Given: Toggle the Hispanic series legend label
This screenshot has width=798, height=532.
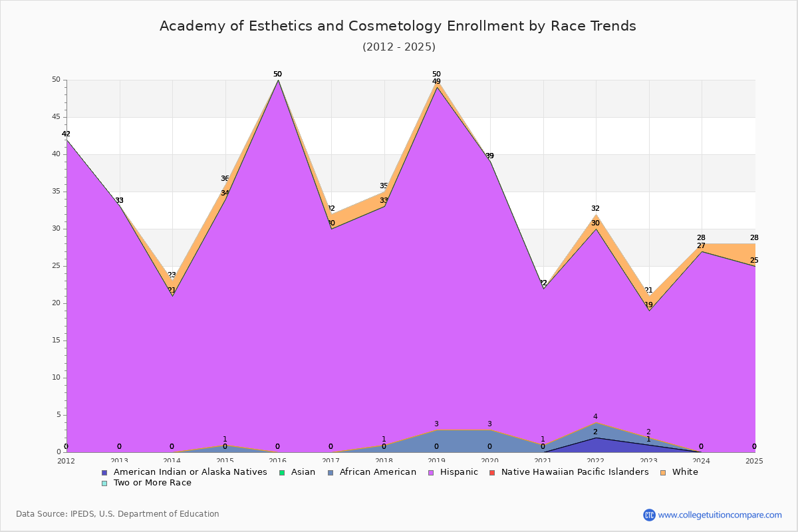Looking at the screenshot, I should [460, 472].
